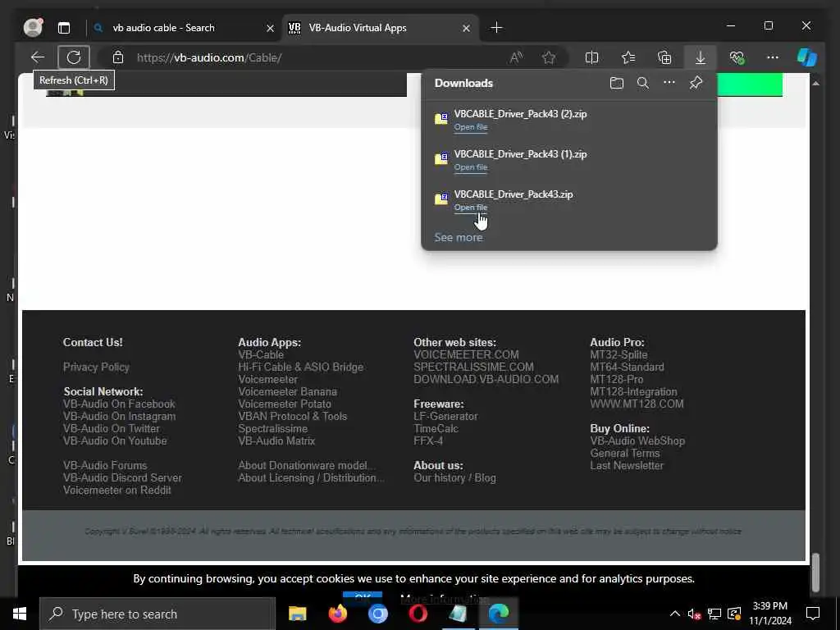Click the page vertical scrollbar thumb
Screen dimensions: 840x630
tap(815, 572)
